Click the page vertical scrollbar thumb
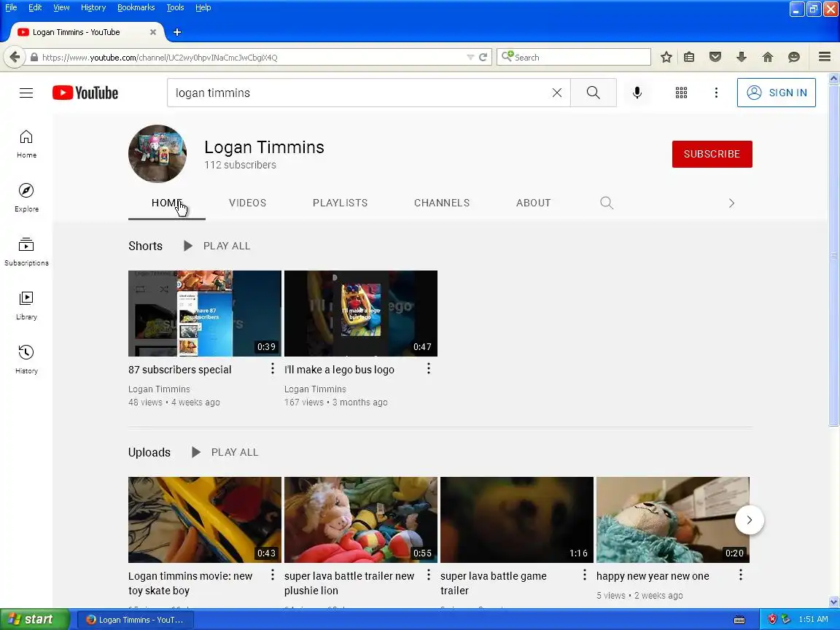The height and width of the screenshot is (630, 840). 833,254
